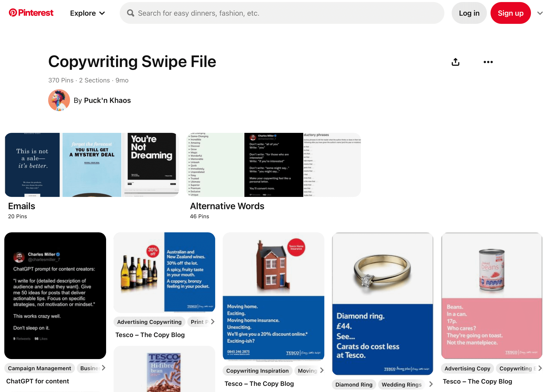548x392 pixels.
Task: Click Puck'n Khaos profile avatar
Action: click(x=59, y=100)
